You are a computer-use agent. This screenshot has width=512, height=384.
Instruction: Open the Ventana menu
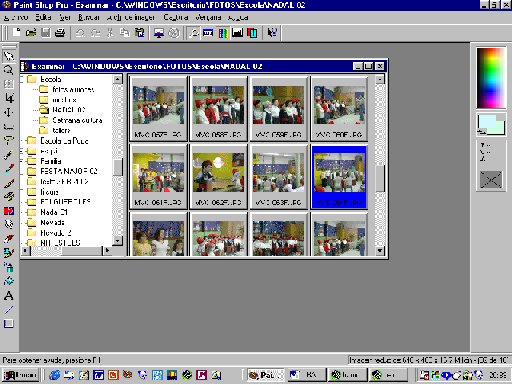tap(208, 17)
